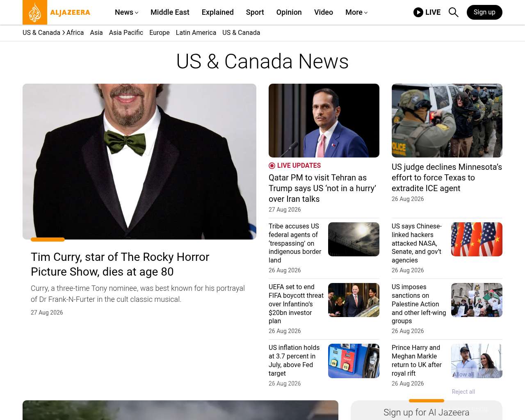The width and height of the screenshot is (525, 420).
Task: Click the Infantino story thumbnail
Action: click(x=354, y=300)
